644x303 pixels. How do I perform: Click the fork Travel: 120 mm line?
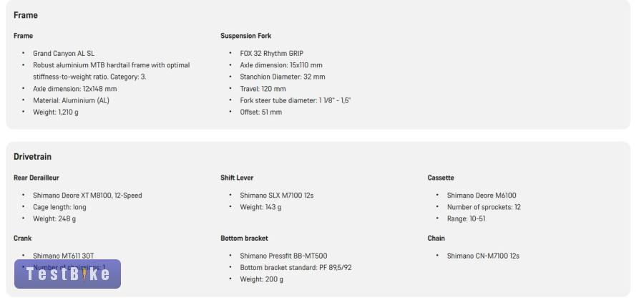(263, 89)
